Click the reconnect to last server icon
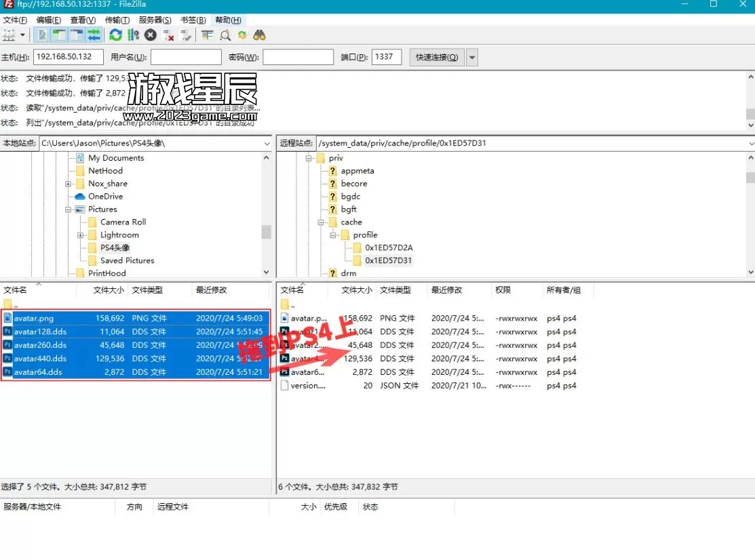 click(186, 35)
